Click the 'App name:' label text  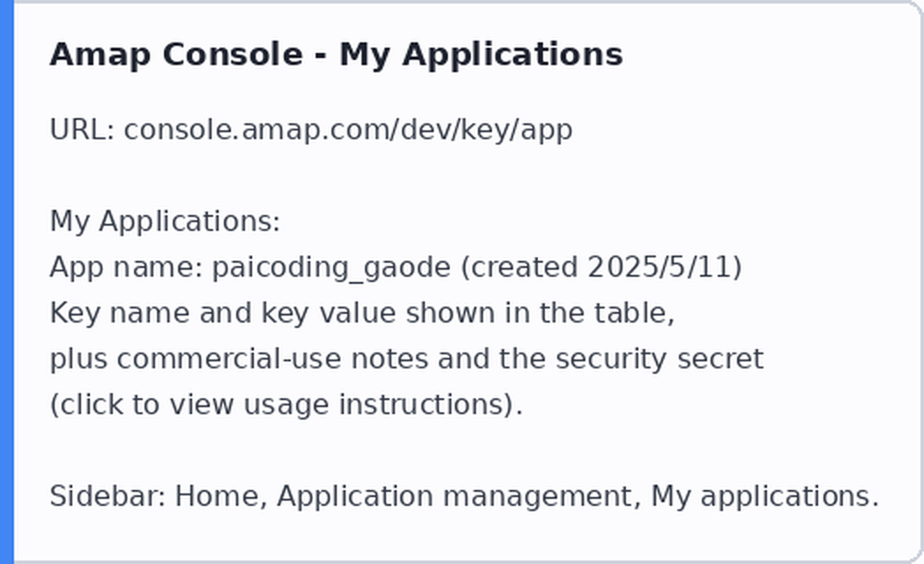click(126, 267)
